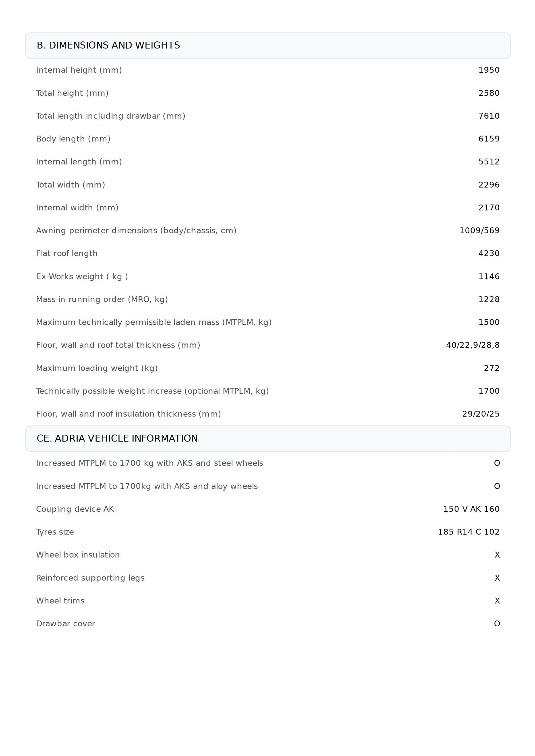
Task: Select the Internal height (mm) row label
Action: 79,70
